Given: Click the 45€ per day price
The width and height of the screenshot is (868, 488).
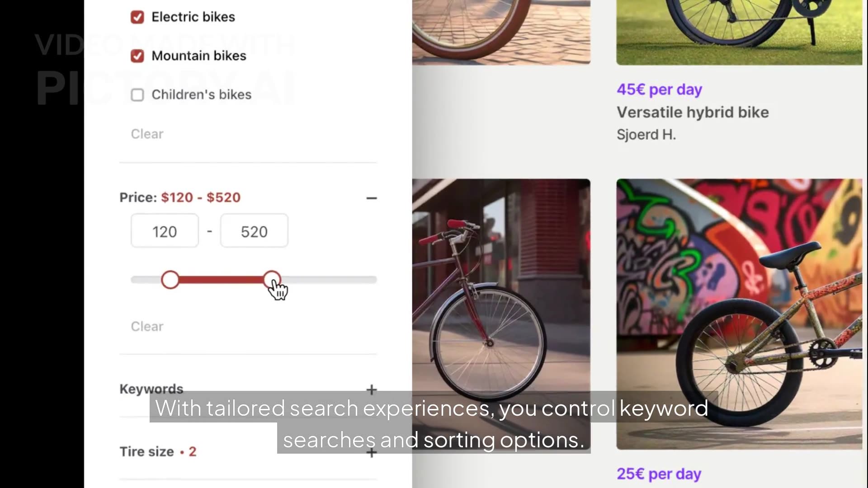Looking at the screenshot, I should point(659,89).
